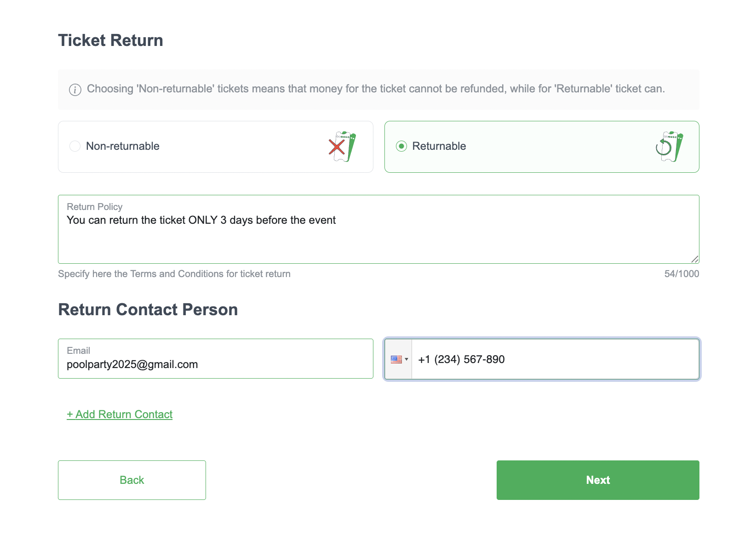Image resolution: width=756 pixels, height=533 pixels.
Task: Select the Returnable radio button
Action: click(401, 146)
